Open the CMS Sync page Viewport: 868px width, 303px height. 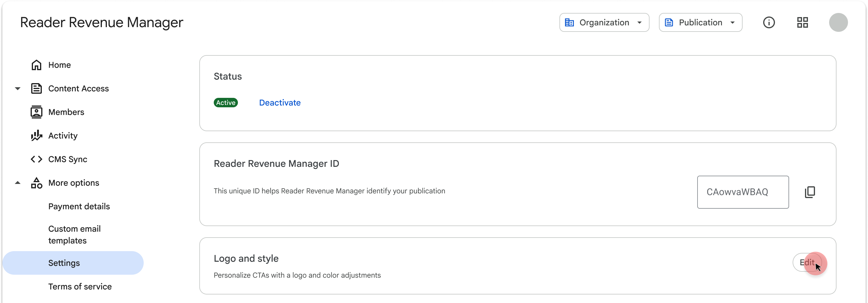[x=67, y=159]
